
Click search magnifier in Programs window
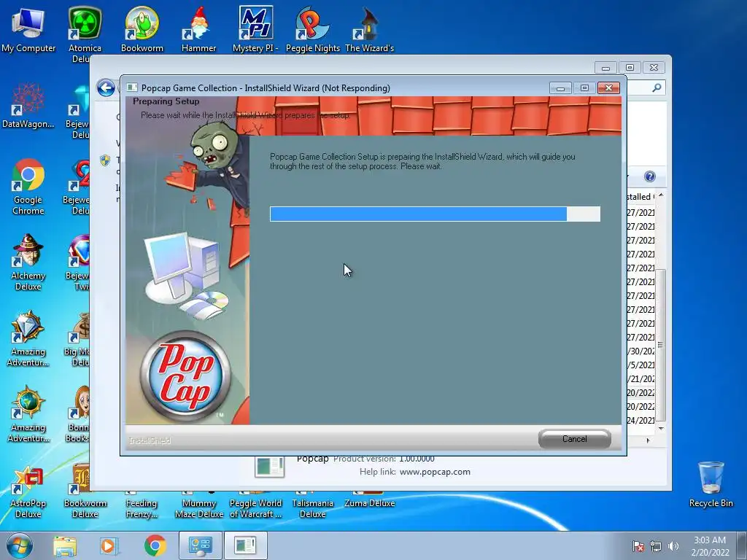657,87
